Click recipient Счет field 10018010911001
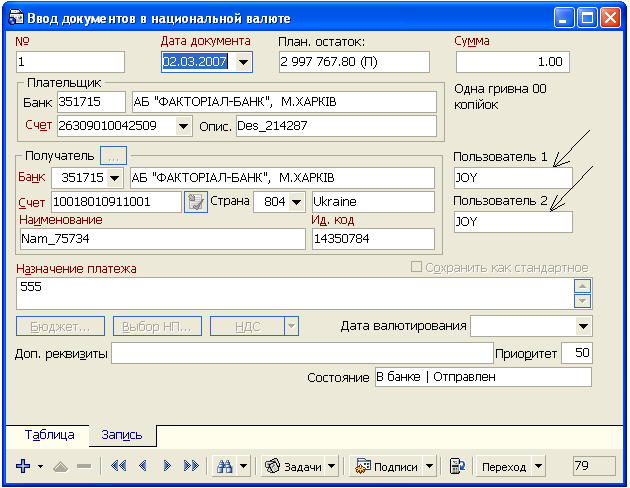Screen dimensions: 630x488 tap(117, 202)
